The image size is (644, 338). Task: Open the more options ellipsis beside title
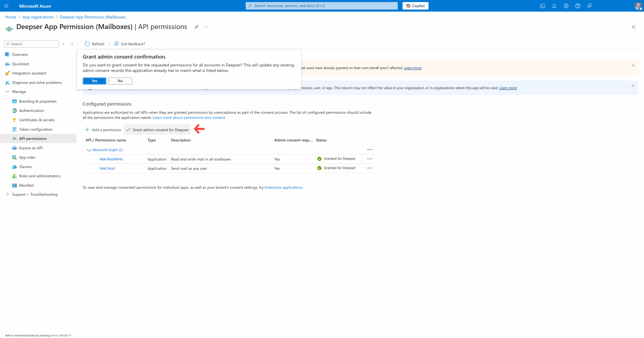206,27
